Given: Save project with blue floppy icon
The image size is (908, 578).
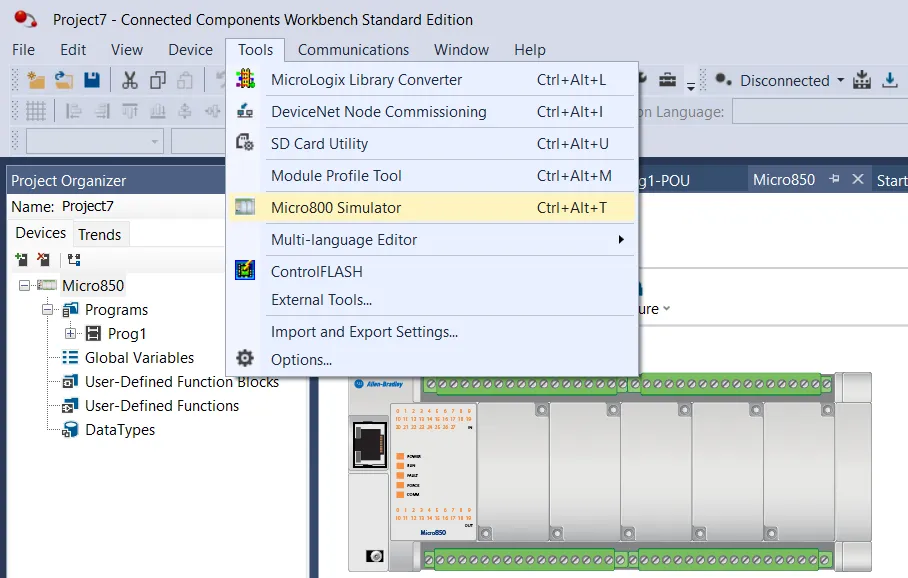Looking at the screenshot, I should click(x=92, y=80).
